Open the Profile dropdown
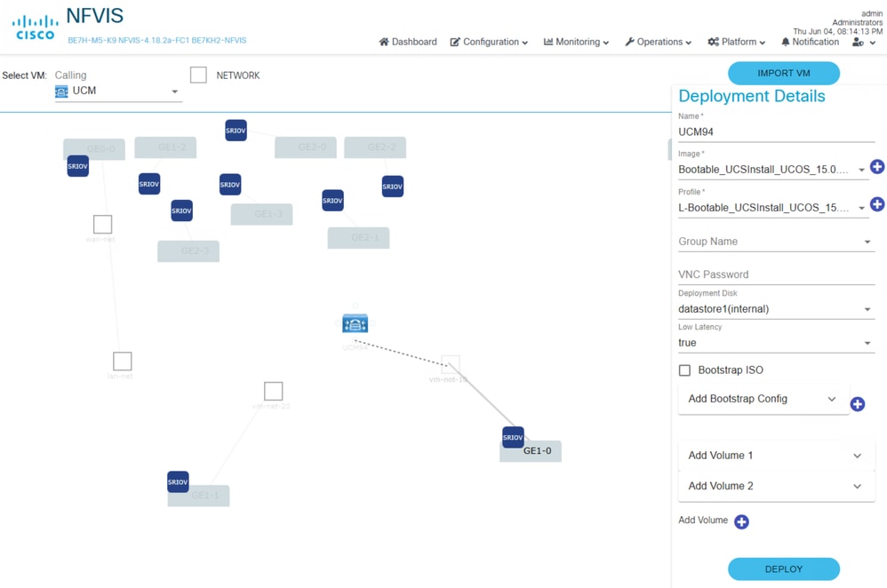887x588 pixels. (x=772, y=208)
